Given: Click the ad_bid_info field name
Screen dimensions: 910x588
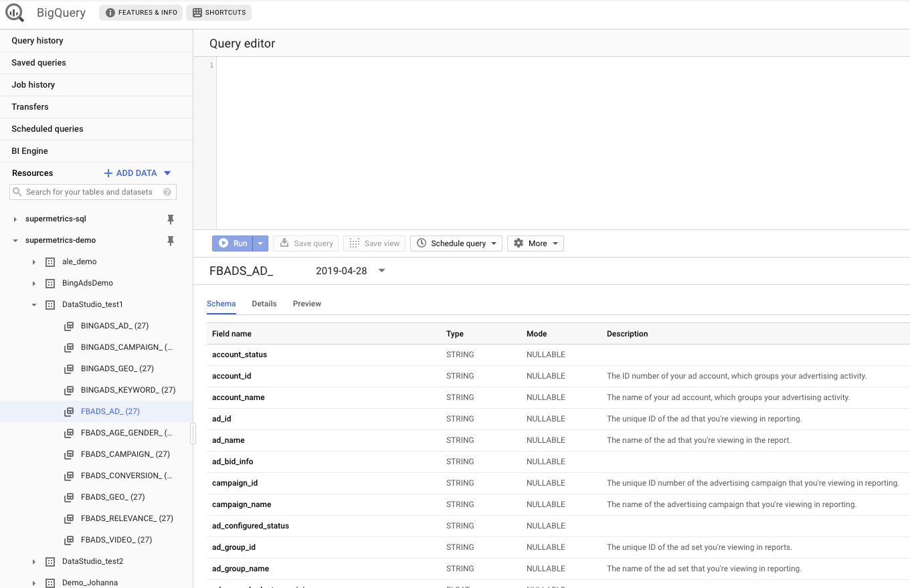Looking at the screenshot, I should tap(232, 462).
